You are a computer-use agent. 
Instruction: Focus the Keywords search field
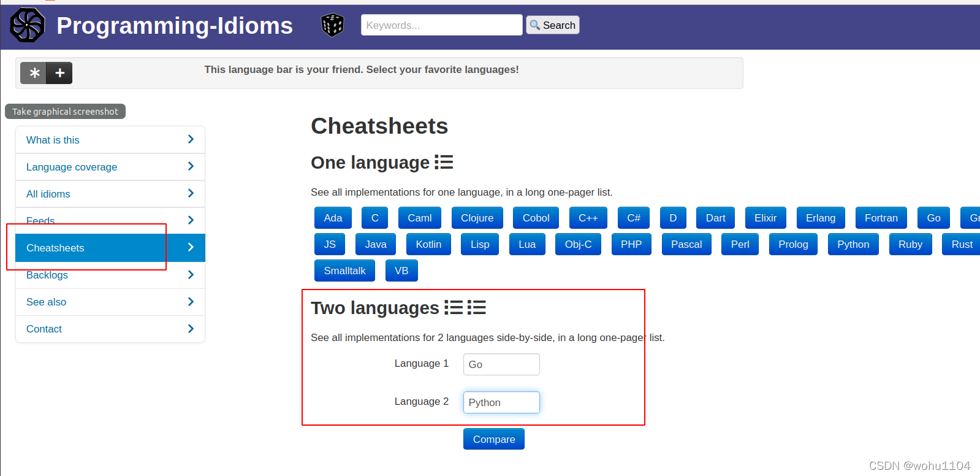point(441,25)
